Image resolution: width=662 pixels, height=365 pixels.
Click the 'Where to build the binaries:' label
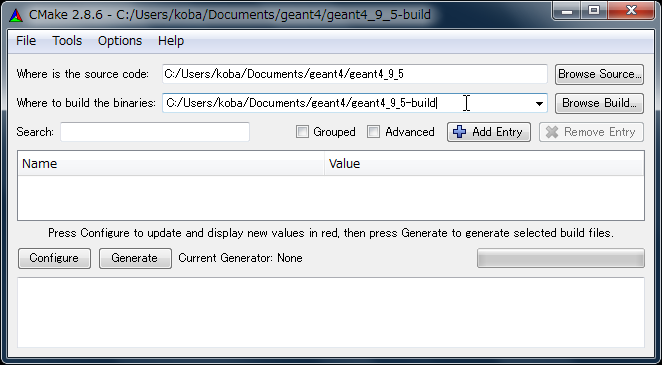86,103
